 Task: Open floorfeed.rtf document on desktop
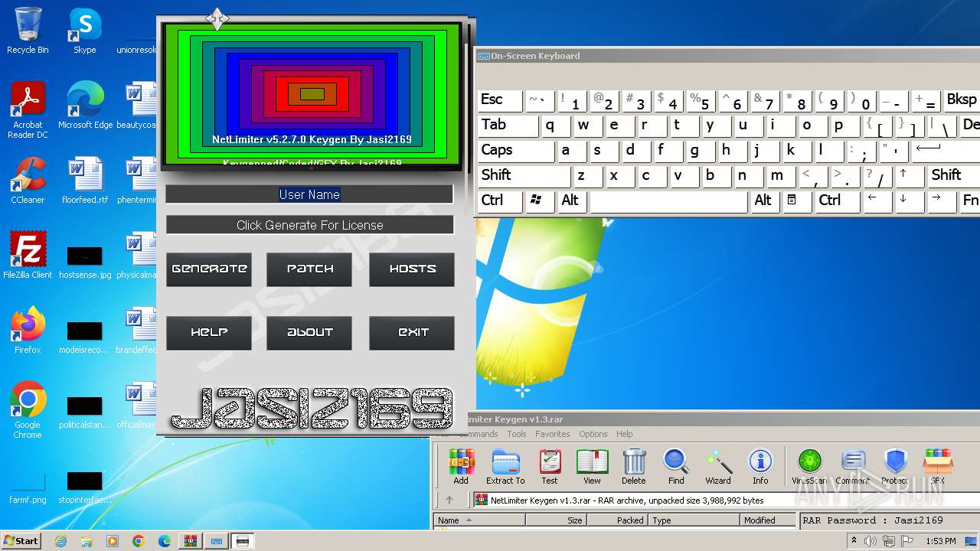point(85,181)
